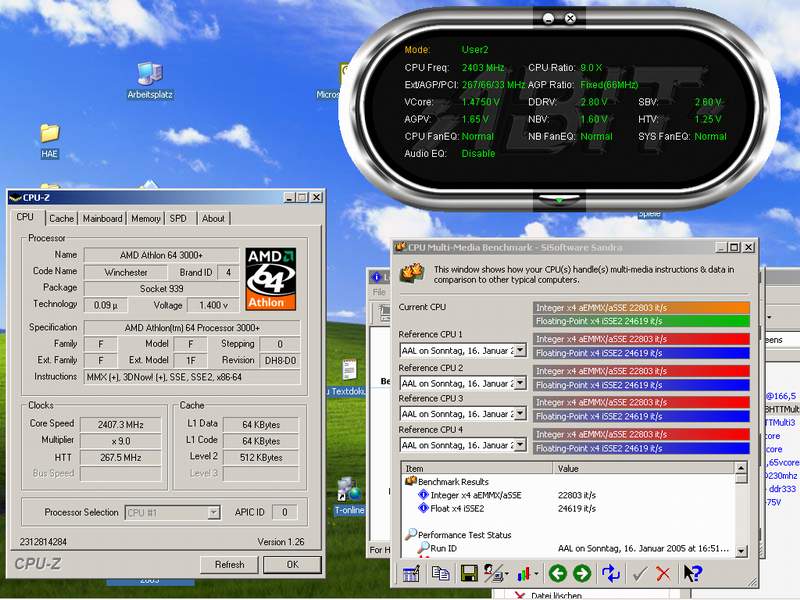Click the 'Level 2 512 KBytes' cache value
Image resolution: width=800 pixels, height=600 pixels.
[x=261, y=458]
